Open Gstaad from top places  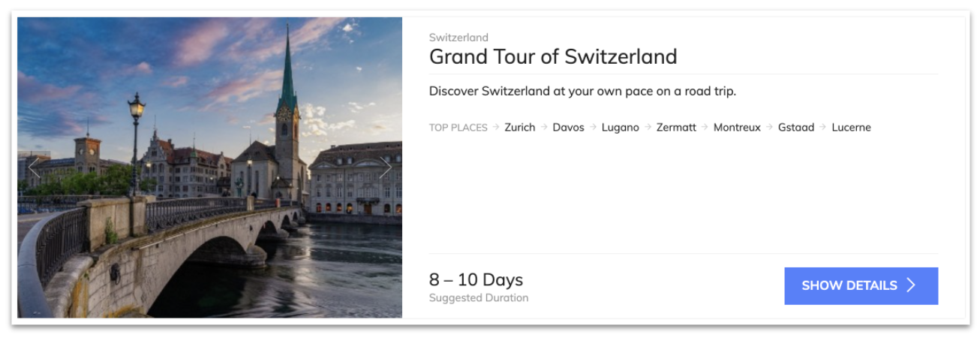point(796,128)
